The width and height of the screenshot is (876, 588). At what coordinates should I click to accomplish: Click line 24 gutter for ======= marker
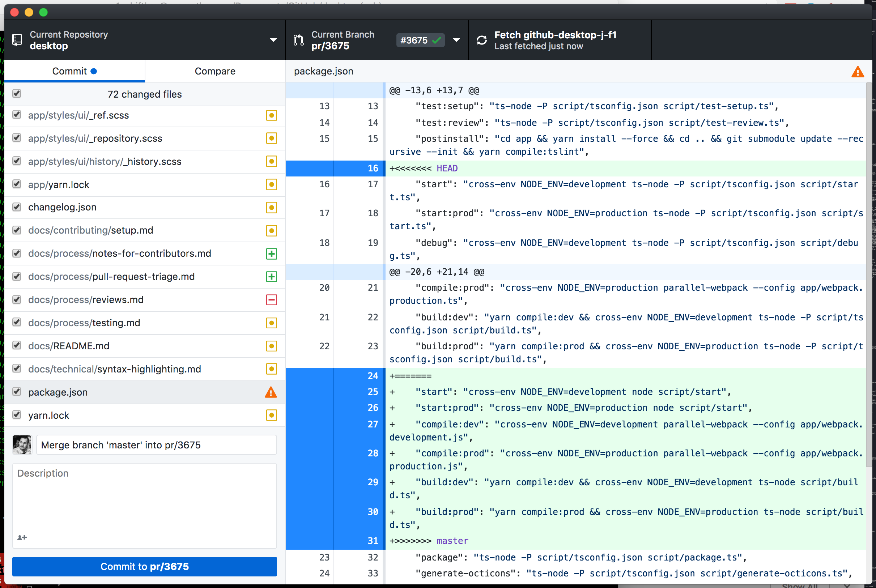(335, 376)
